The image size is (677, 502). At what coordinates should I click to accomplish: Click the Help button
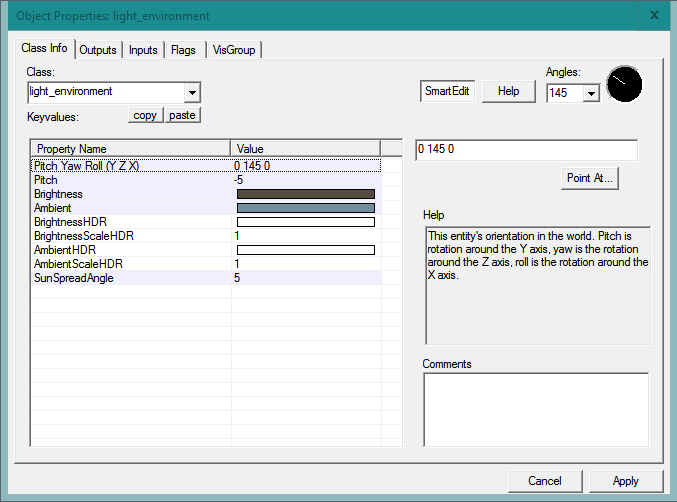tap(508, 91)
